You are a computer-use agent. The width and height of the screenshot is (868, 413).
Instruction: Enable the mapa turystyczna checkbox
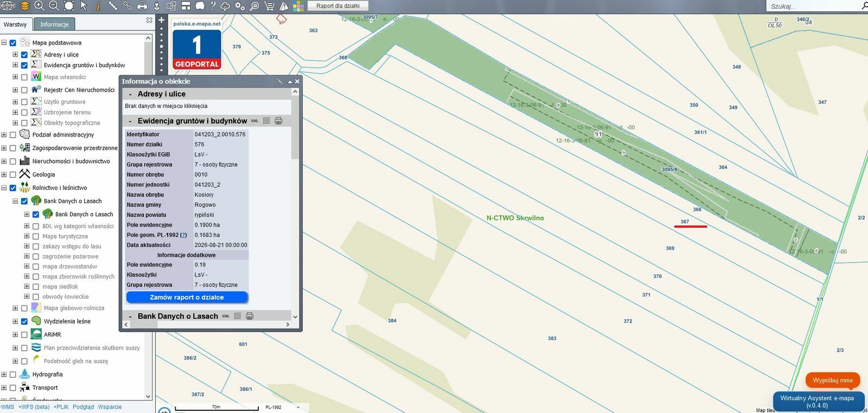[x=36, y=236]
